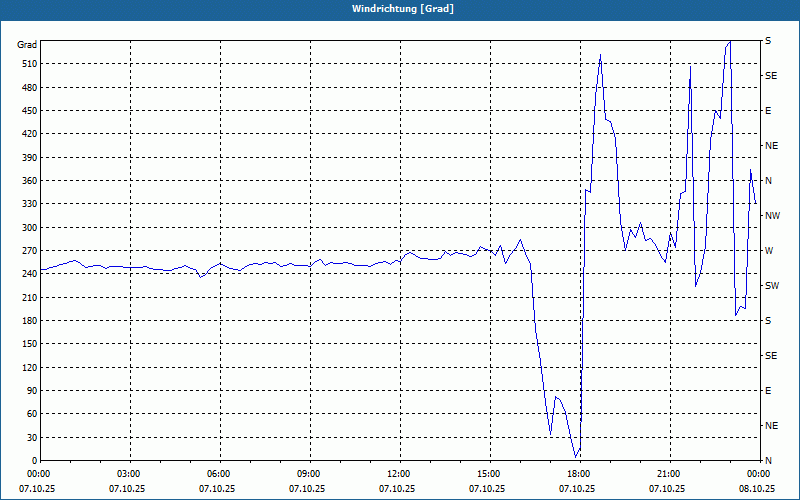Select the SE compass label at the 480 level

(x=771, y=76)
